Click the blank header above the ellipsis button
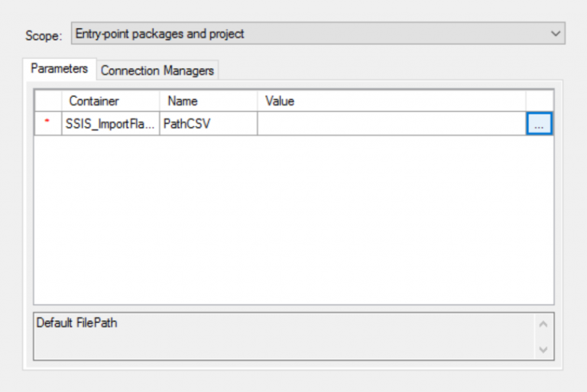This screenshot has height=392, width=587. pos(539,101)
